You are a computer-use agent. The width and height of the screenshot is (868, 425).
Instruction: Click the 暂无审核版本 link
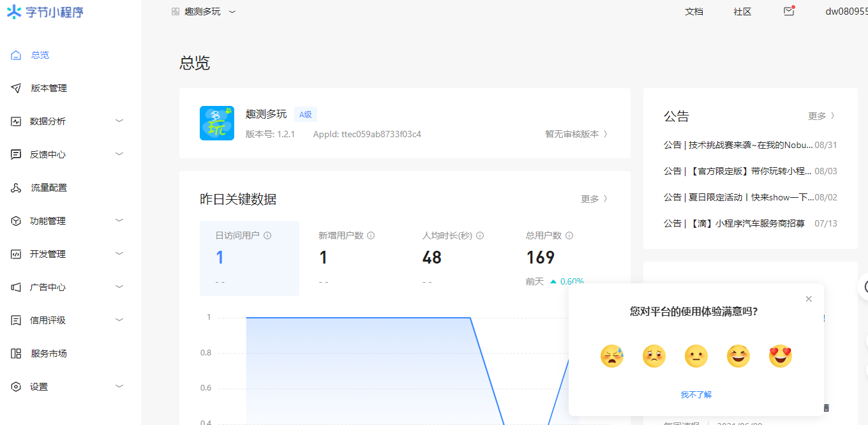[x=576, y=134]
